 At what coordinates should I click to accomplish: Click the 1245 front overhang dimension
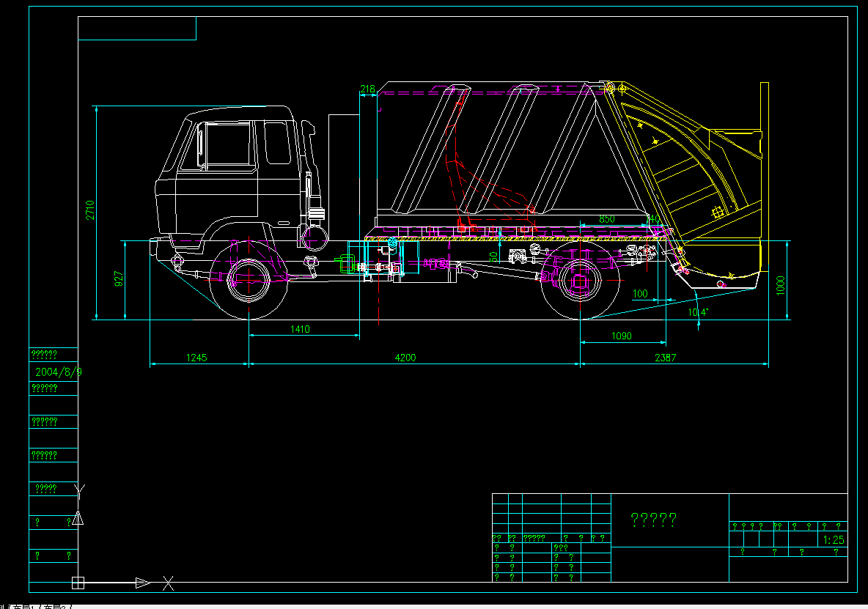point(198,358)
